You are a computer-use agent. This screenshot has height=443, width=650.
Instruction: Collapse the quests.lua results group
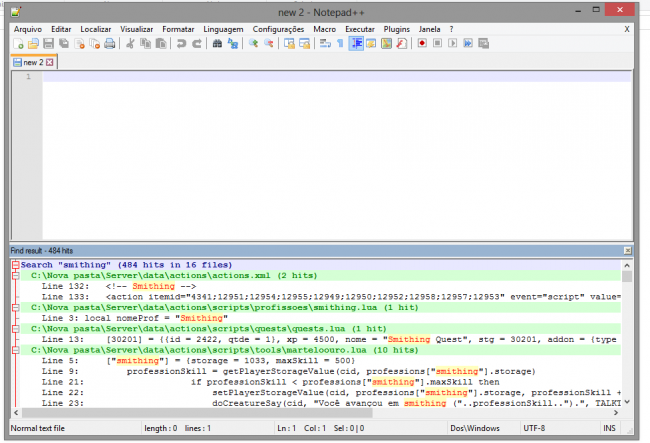click(16, 329)
